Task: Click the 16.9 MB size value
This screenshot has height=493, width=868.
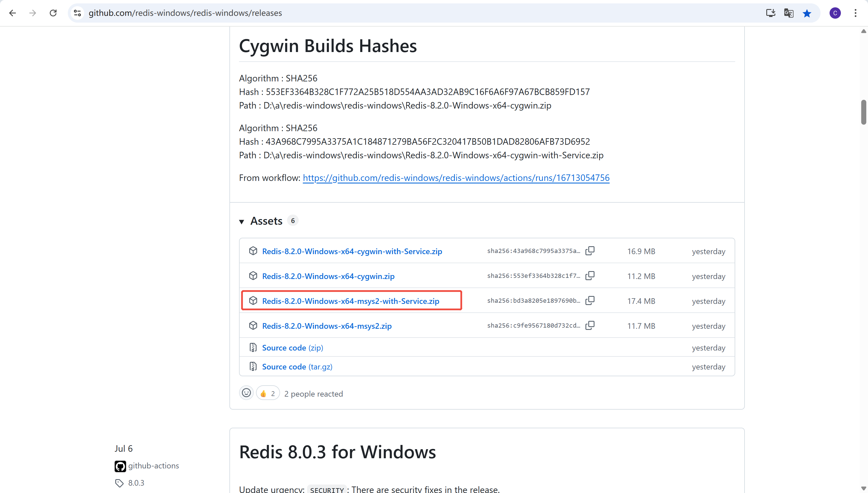Action: point(641,251)
